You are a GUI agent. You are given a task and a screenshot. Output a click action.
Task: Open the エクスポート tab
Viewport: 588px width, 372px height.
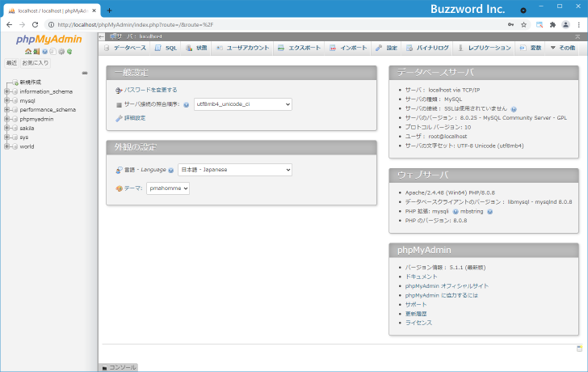tap(299, 48)
